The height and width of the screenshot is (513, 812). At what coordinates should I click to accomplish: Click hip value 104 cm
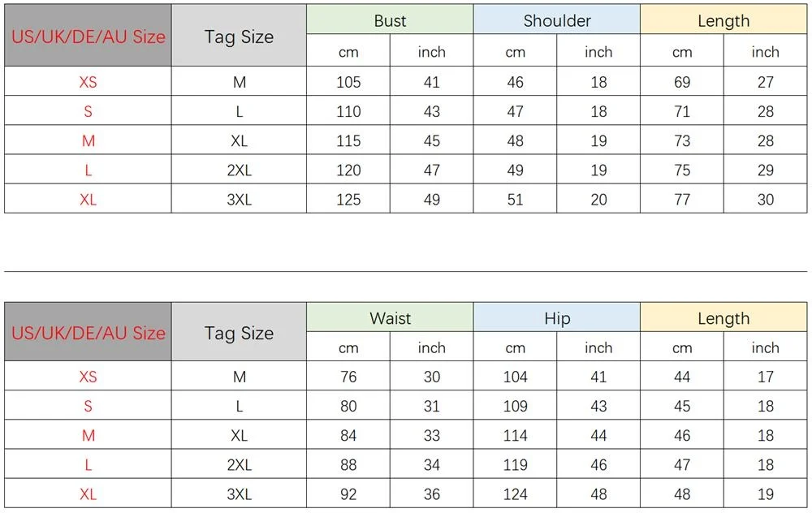(x=515, y=377)
